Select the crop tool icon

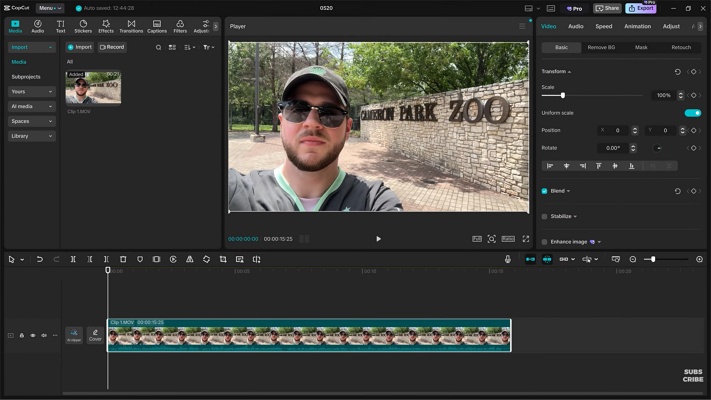(223, 259)
